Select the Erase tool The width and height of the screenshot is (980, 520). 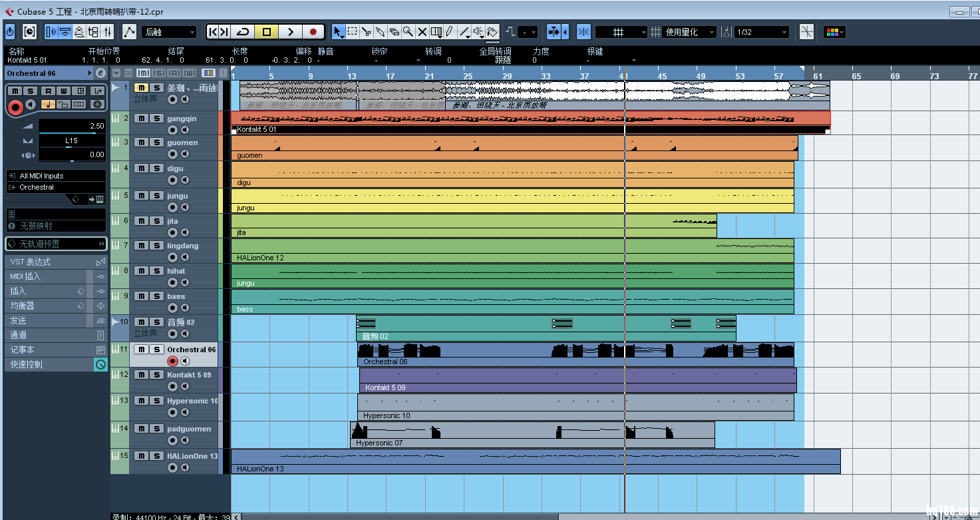point(394,31)
